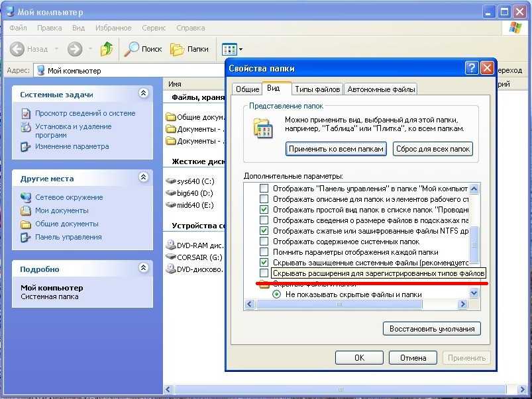Click the Общие документы folder icon in file list
Viewport: 532px width, 399px height.
tap(171, 117)
